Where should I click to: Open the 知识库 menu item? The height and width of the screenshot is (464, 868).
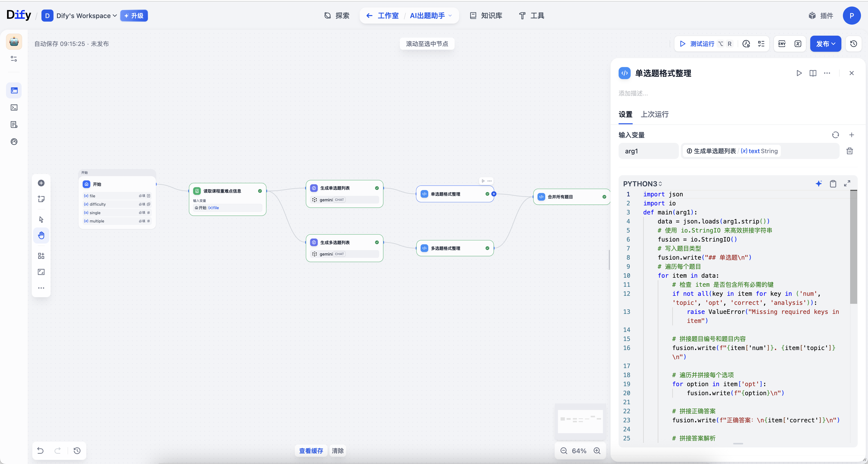486,16
